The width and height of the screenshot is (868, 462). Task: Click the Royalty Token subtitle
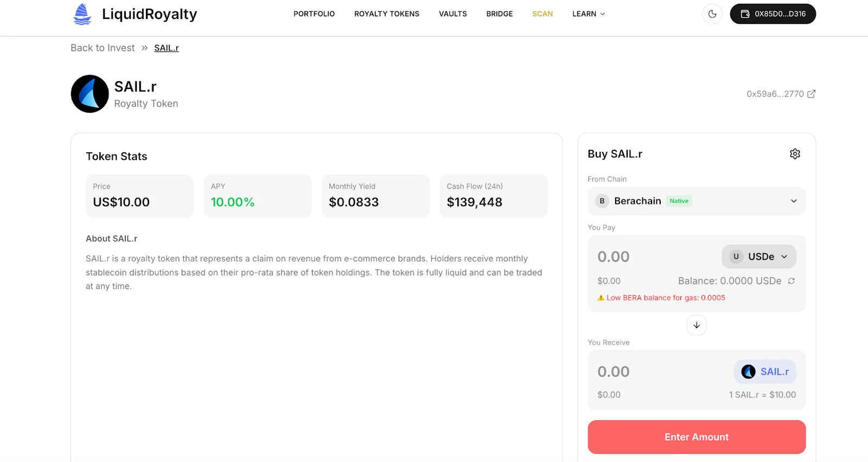tap(146, 104)
